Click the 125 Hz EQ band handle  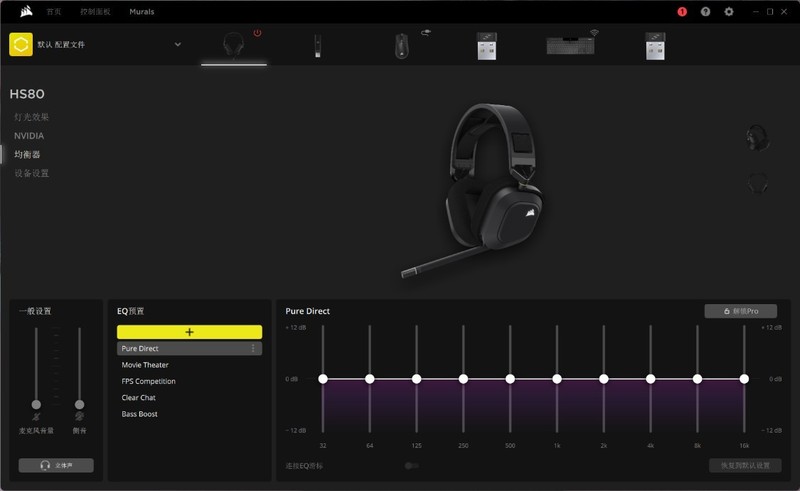416,379
